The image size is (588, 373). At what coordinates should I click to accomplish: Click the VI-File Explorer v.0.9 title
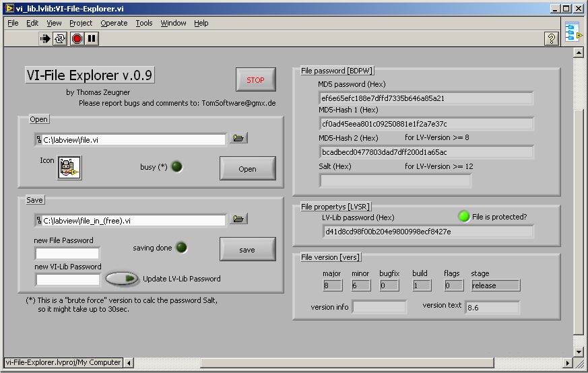[x=90, y=75]
